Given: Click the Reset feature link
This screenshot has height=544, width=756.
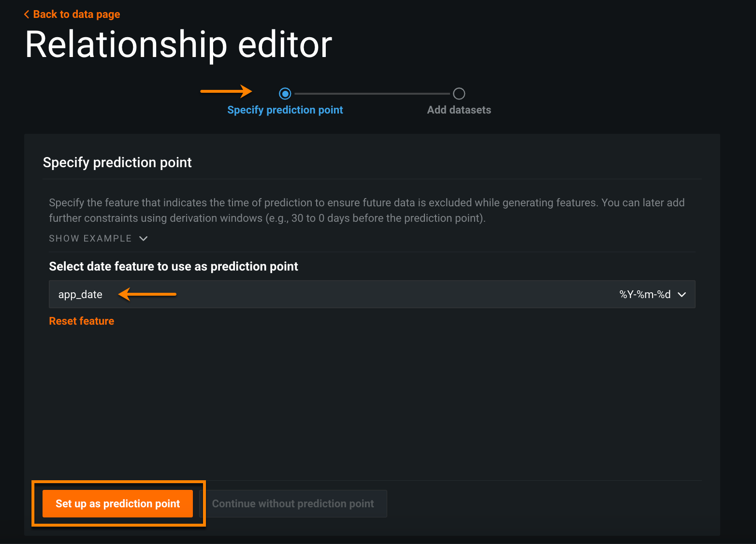Looking at the screenshot, I should tap(82, 321).
